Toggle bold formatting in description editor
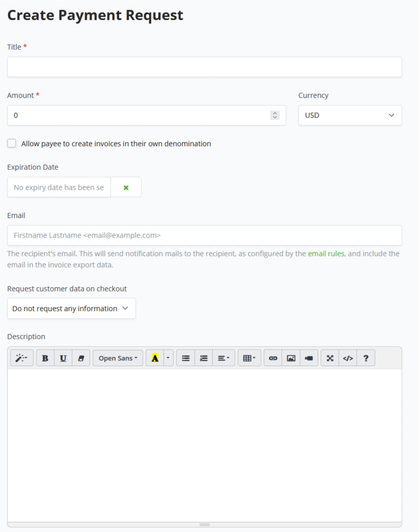 click(45, 358)
